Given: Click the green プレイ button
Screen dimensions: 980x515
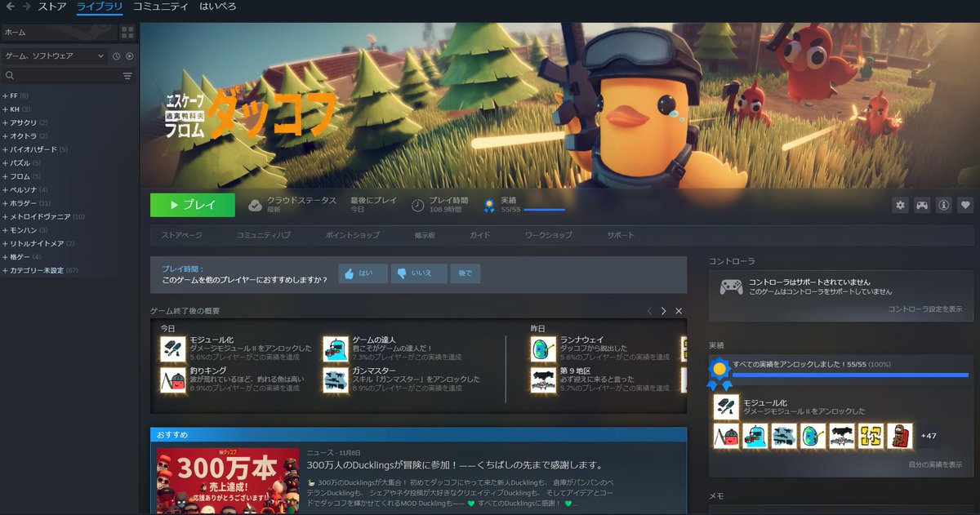Looking at the screenshot, I should pyautogui.click(x=193, y=205).
